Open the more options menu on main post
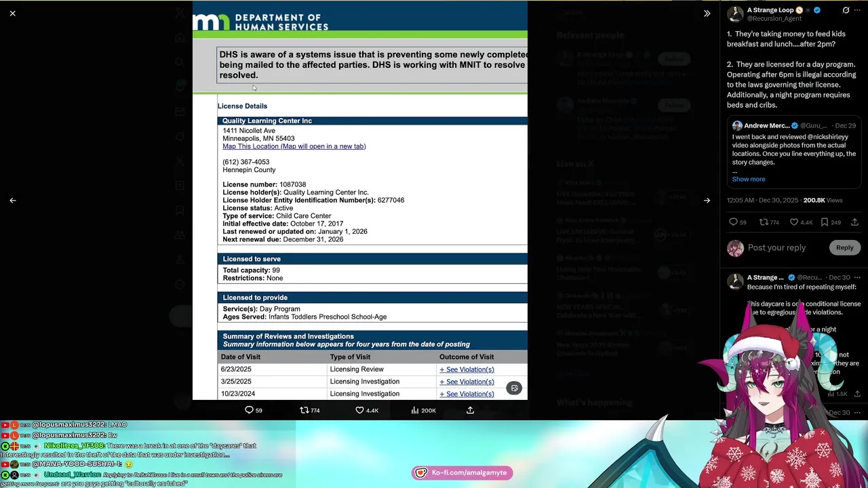The height and width of the screenshot is (488, 868). click(x=858, y=10)
